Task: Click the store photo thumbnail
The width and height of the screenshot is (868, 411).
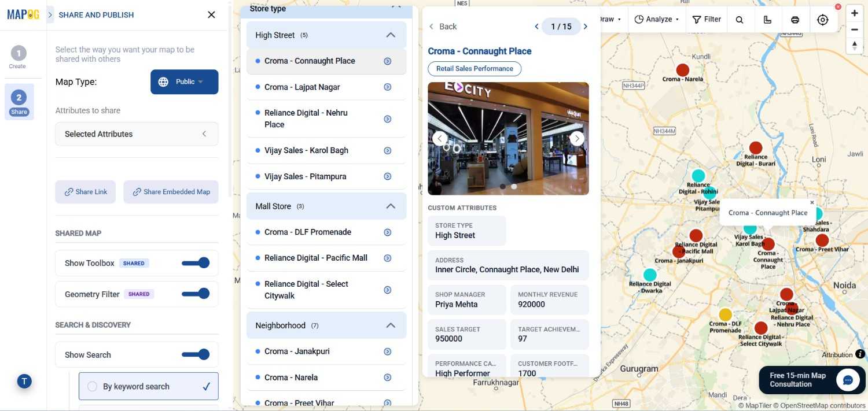Action: point(508,138)
